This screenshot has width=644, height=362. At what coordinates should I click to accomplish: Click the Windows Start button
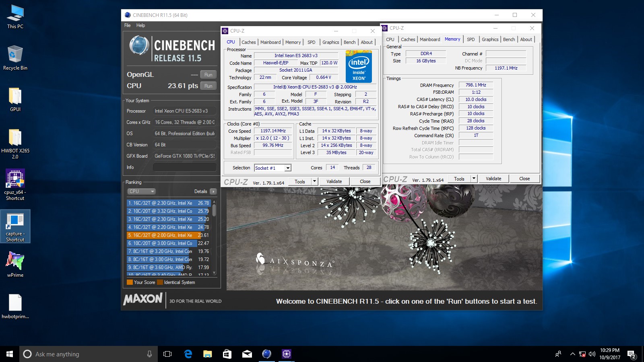click(10, 354)
